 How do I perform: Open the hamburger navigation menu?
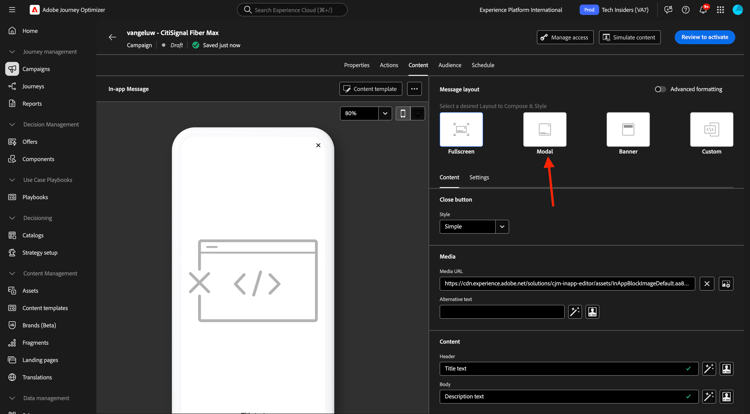(12, 10)
